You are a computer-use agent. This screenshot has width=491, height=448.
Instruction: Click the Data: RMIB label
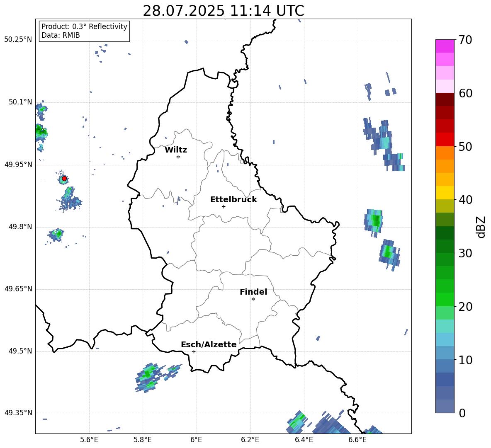click(61, 35)
